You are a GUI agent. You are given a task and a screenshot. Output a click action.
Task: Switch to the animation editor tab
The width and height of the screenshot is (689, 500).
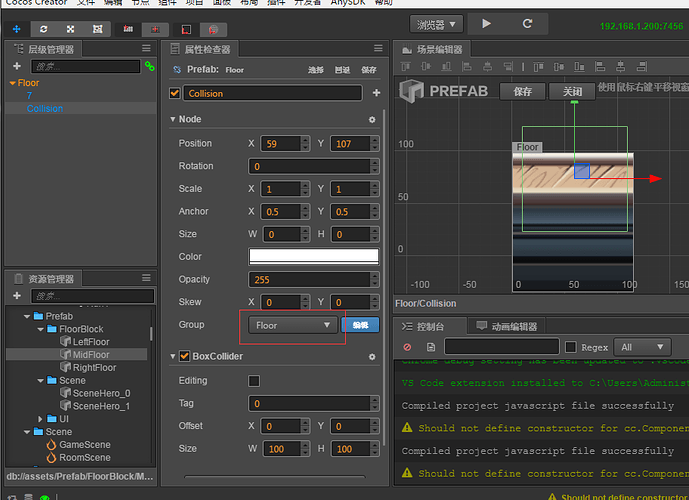(507, 326)
